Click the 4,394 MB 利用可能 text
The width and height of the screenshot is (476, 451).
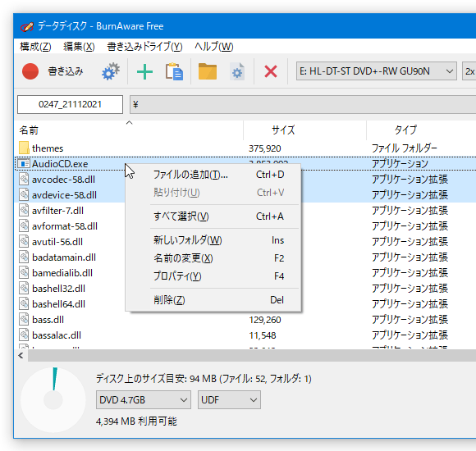(x=136, y=421)
